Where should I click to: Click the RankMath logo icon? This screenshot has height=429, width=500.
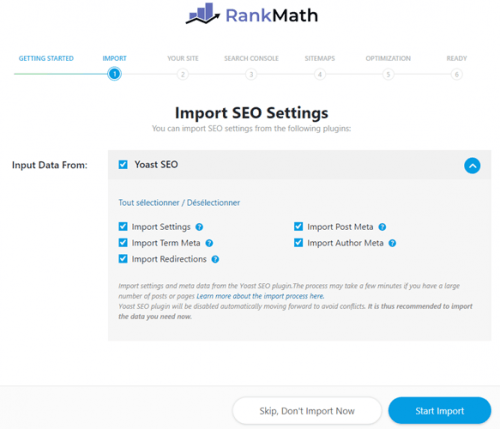(x=203, y=13)
